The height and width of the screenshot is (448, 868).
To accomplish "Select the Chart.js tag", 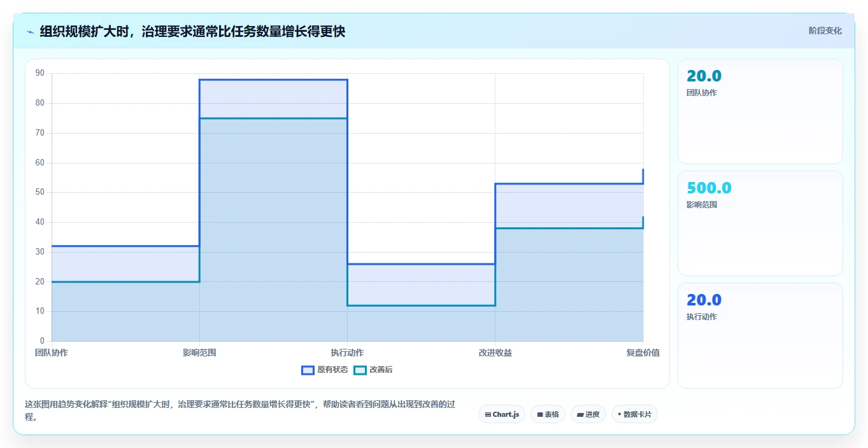I will (502, 414).
